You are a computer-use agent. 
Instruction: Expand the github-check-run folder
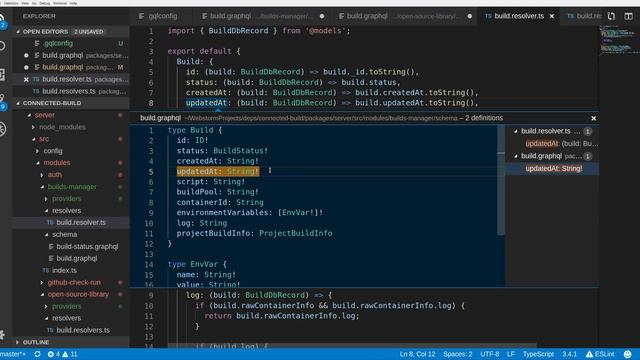click(42, 282)
